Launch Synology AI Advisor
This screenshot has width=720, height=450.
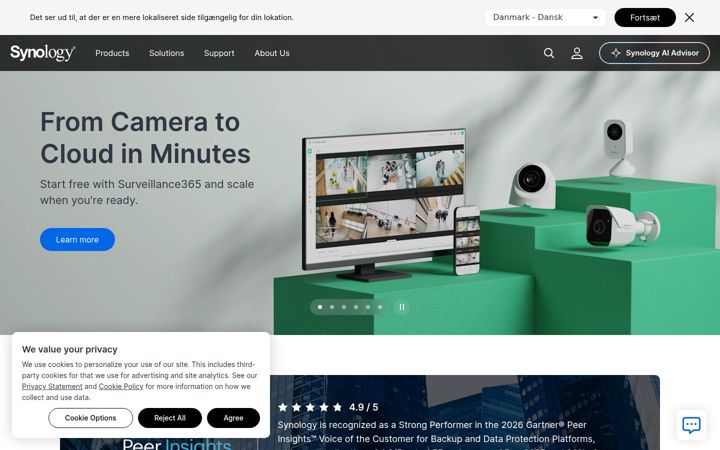(x=654, y=53)
